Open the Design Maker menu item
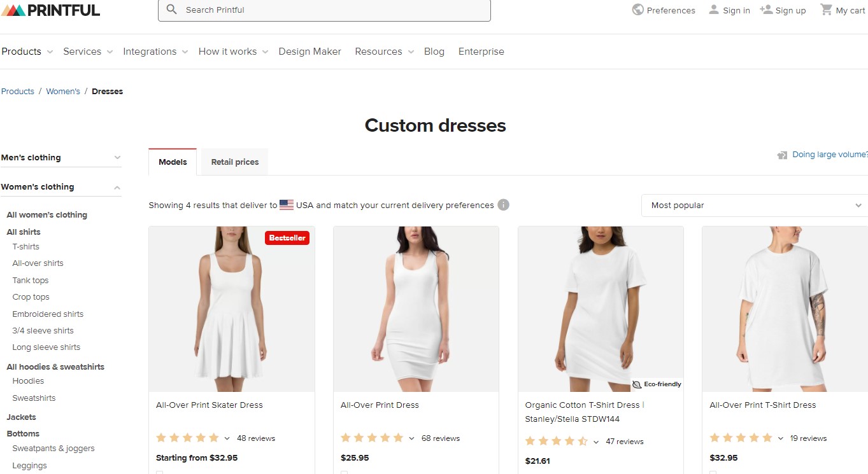This screenshot has width=868, height=474. pyautogui.click(x=309, y=52)
